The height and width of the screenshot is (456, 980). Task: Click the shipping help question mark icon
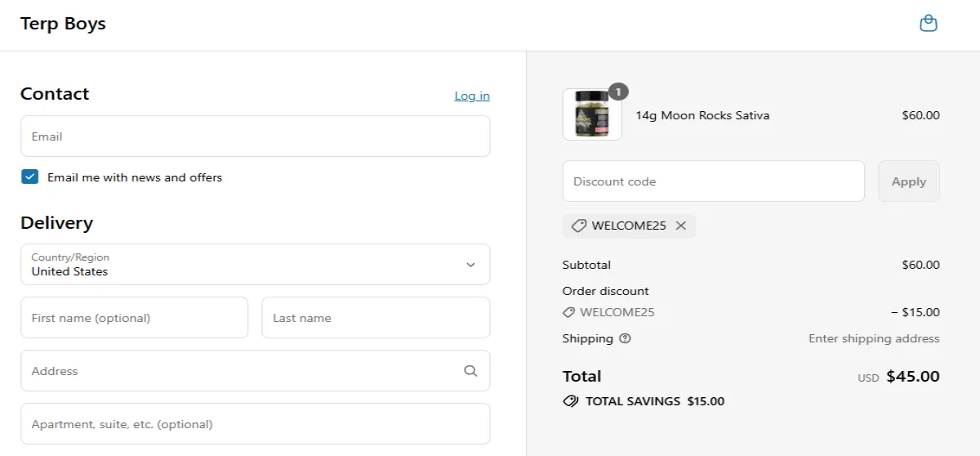point(625,338)
